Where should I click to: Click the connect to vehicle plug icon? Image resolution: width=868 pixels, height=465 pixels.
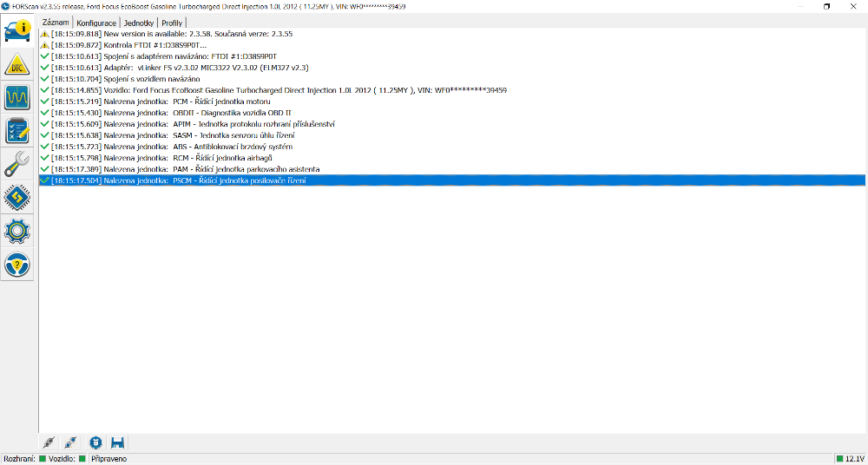coord(49,442)
